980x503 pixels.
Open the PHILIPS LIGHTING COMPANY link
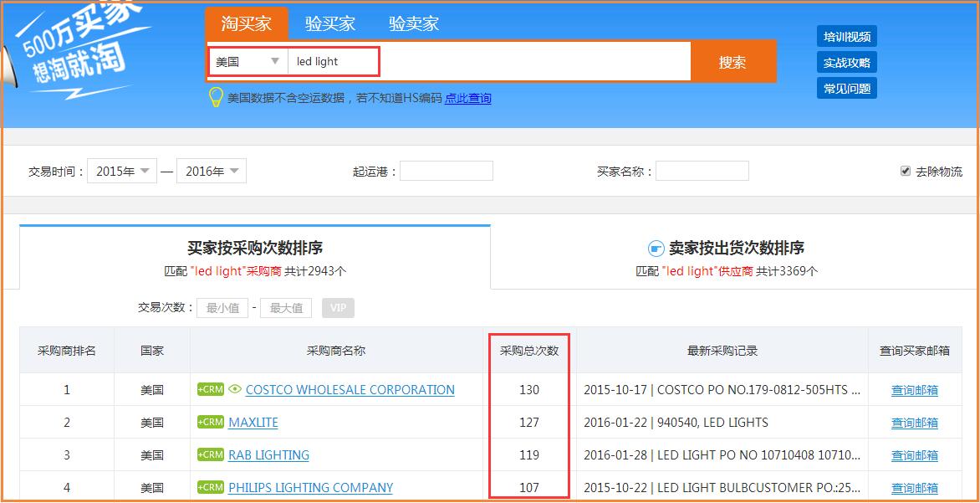pos(310,487)
